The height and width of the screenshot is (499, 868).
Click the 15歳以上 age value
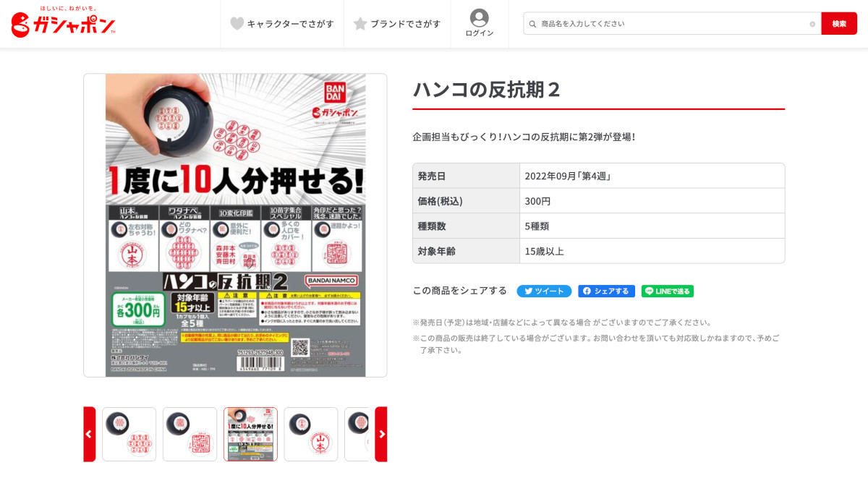[x=544, y=252]
